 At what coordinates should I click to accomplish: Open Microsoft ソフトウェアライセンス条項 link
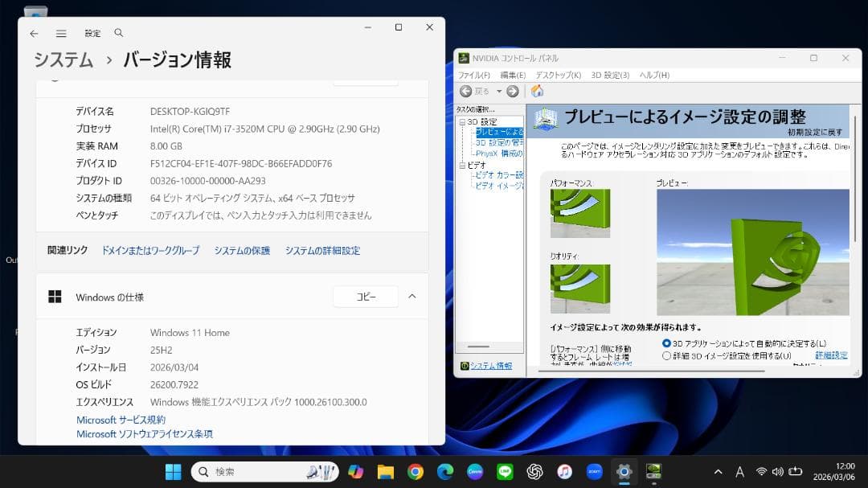[145, 433]
